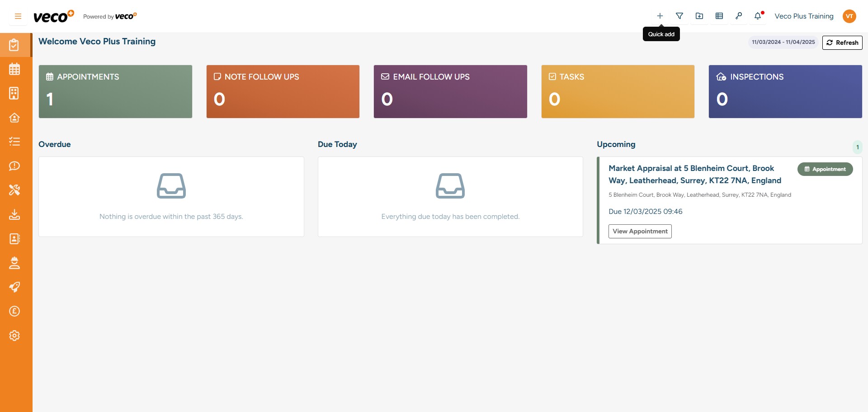The height and width of the screenshot is (412, 868).
Task: Open the date range 11/03/2024 - 11/04/2025 picker
Action: pos(783,42)
